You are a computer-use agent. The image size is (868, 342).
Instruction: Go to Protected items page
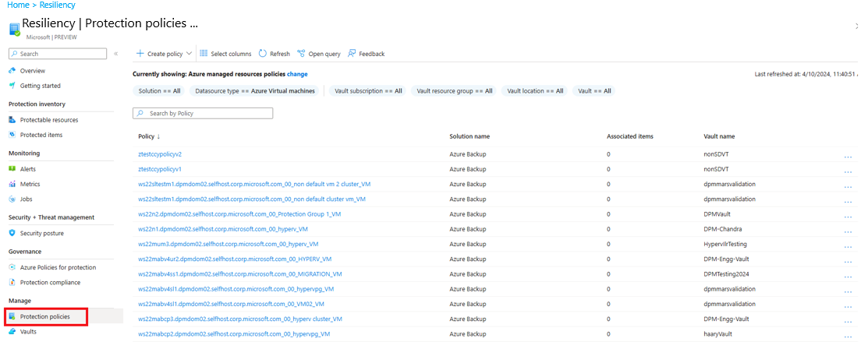pos(41,135)
